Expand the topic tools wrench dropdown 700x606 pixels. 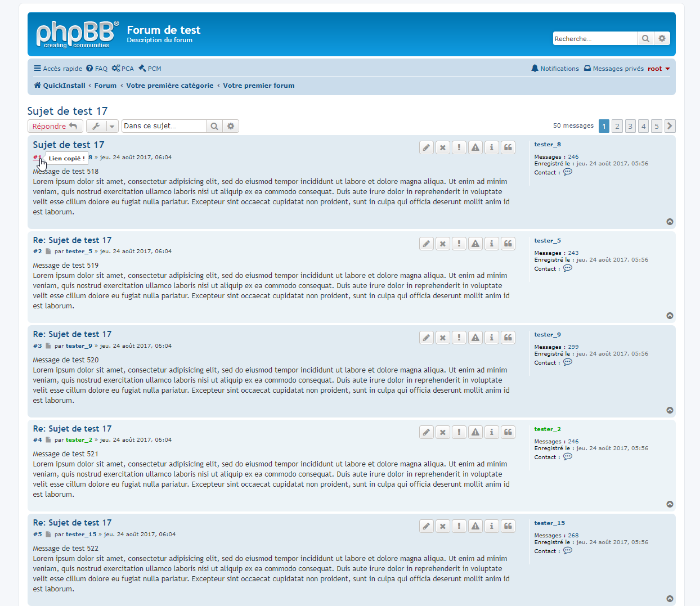[102, 126]
